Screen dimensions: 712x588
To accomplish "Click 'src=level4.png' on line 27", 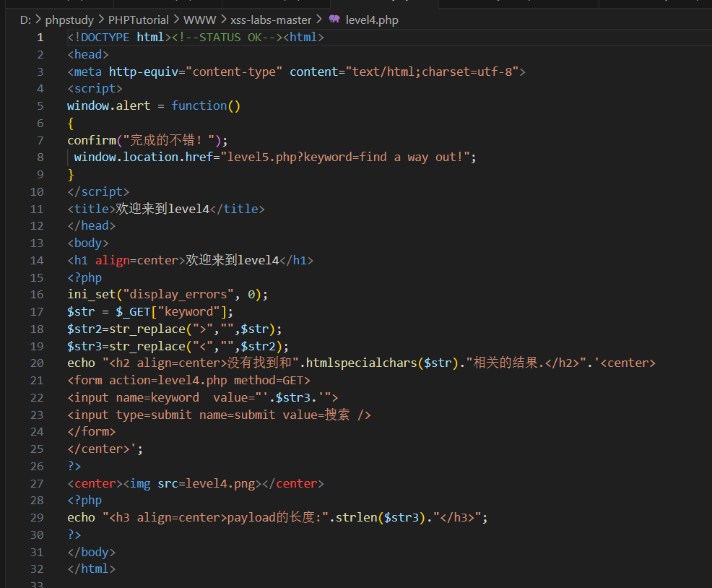I will [206, 483].
